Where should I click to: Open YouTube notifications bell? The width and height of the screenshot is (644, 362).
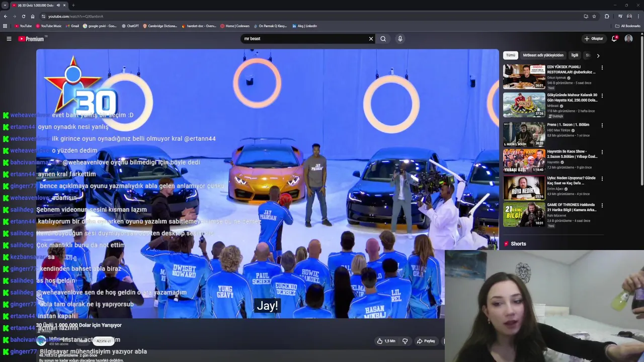point(614,39)
